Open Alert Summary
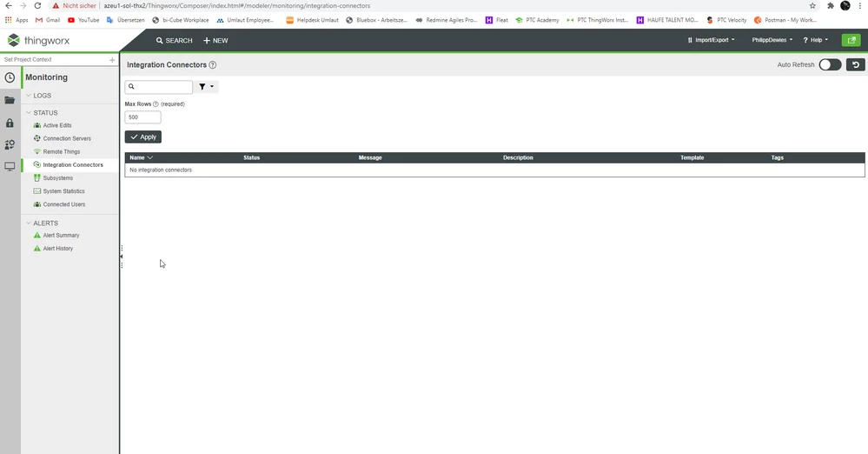The image size is (868, 454). pos(61,236)
